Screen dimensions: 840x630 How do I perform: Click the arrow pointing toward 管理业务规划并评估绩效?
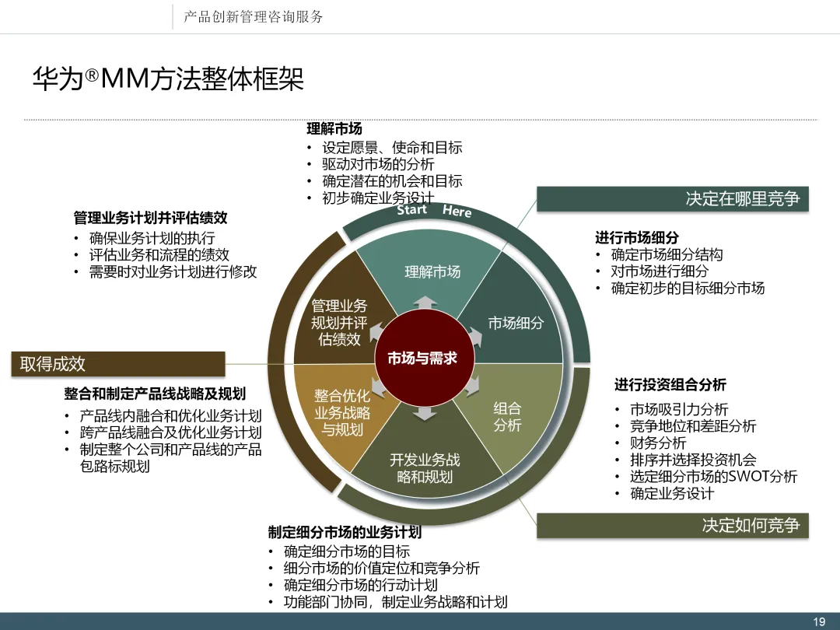[x=376, y=333]
